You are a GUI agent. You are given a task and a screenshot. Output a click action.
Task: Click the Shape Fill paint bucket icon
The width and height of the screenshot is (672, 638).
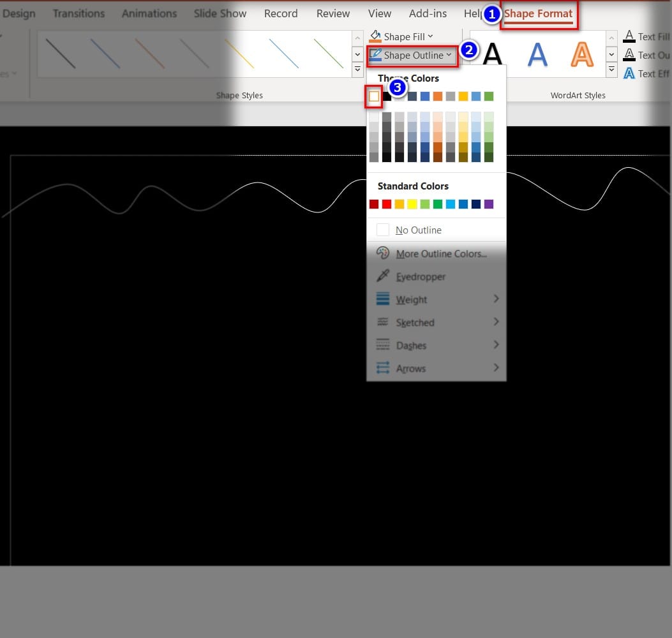tap(375, 36)
